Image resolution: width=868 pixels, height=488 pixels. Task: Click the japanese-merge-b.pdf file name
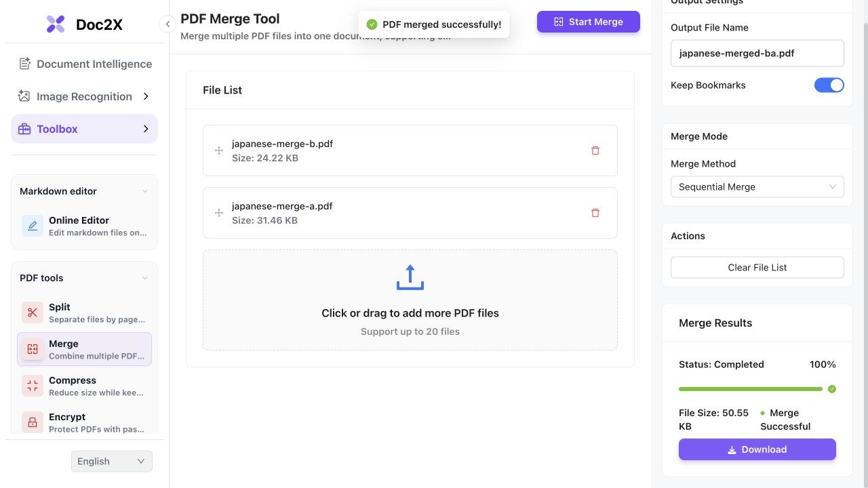point(282,144)
